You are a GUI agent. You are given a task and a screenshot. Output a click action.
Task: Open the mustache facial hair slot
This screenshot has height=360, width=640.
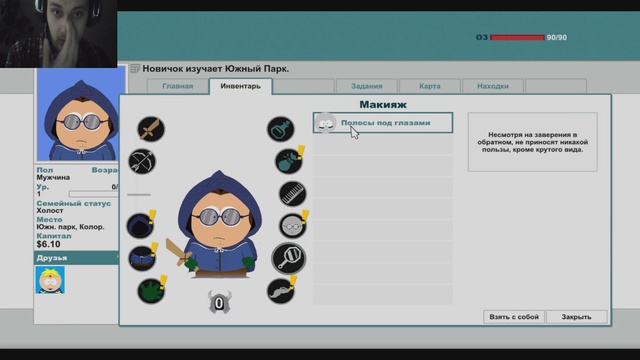pyautogui.click(x=281, y=291)
